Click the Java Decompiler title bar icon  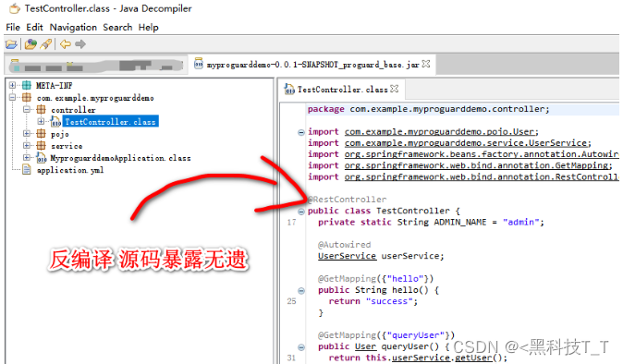click(15, 8)
